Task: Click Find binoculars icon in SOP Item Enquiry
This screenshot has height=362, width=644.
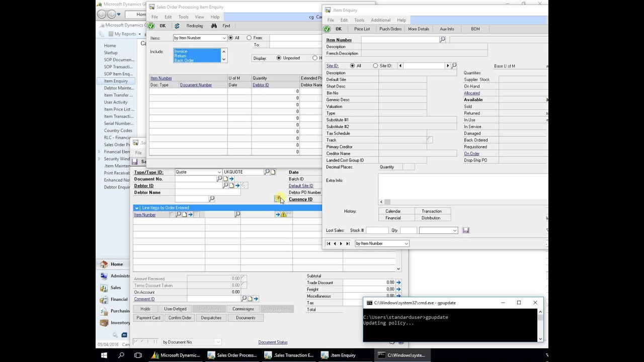Action: [214, 26]
